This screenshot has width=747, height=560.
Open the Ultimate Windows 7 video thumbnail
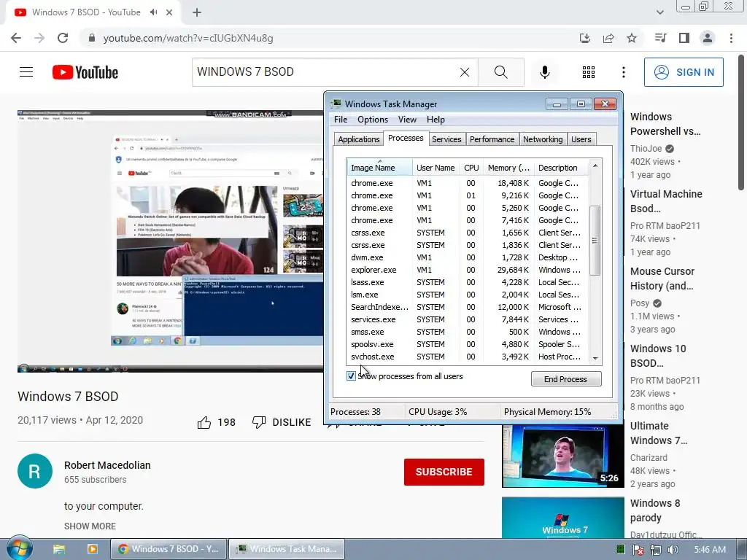562,455
